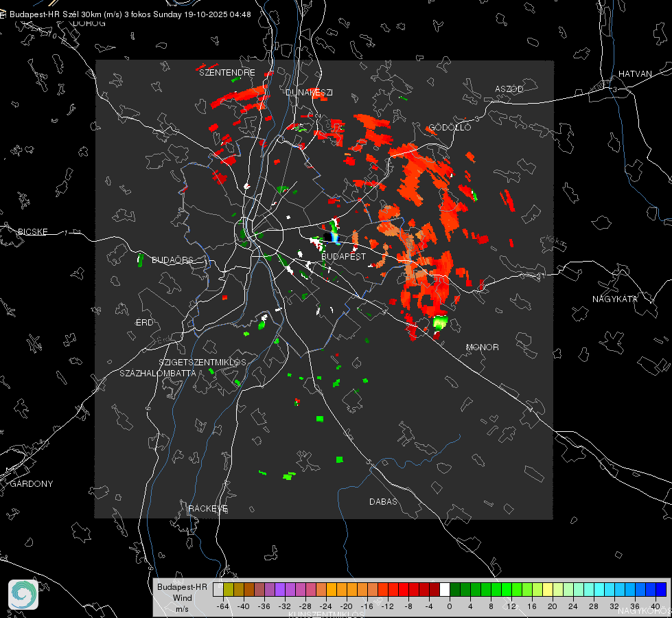Click the BICSKE town label
Screen dimensions: 672x618
click(x=32, y=231)
